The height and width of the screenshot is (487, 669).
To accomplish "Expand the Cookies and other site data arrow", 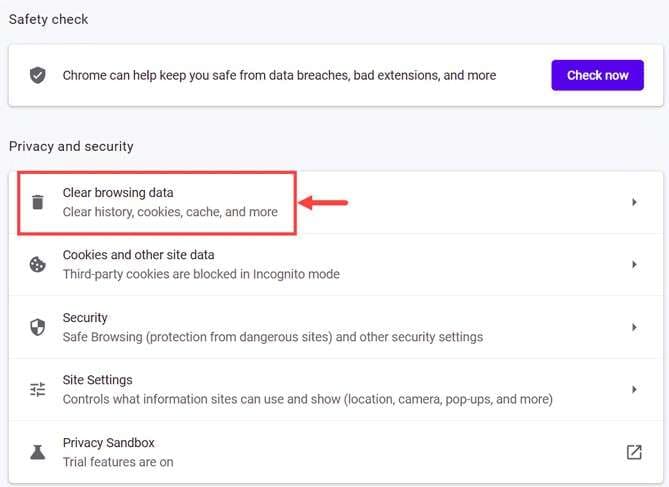I will [634, 265].
